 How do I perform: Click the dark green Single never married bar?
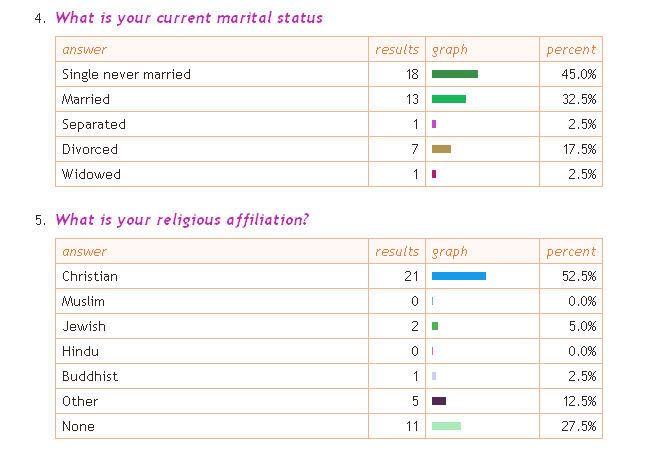tap(455, 74)
